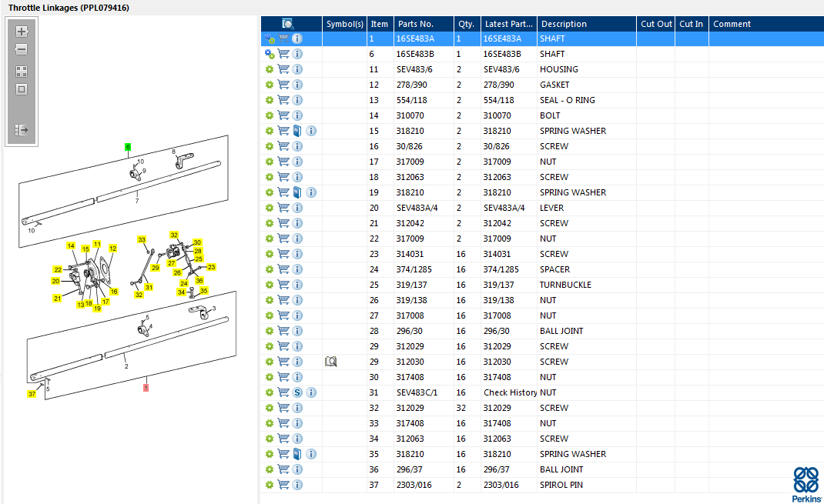Click the search icon in table header
Screen dimensions: 824x504
point(288,24)
